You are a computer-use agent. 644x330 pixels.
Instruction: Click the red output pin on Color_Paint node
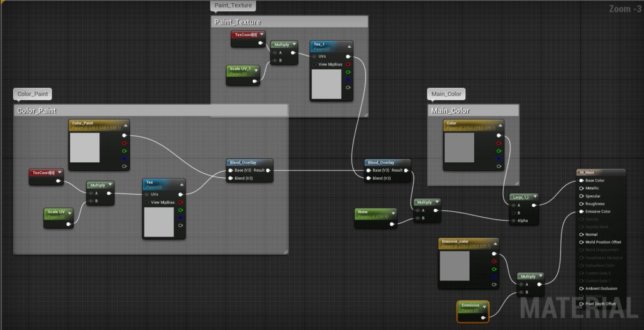[125, 143]
